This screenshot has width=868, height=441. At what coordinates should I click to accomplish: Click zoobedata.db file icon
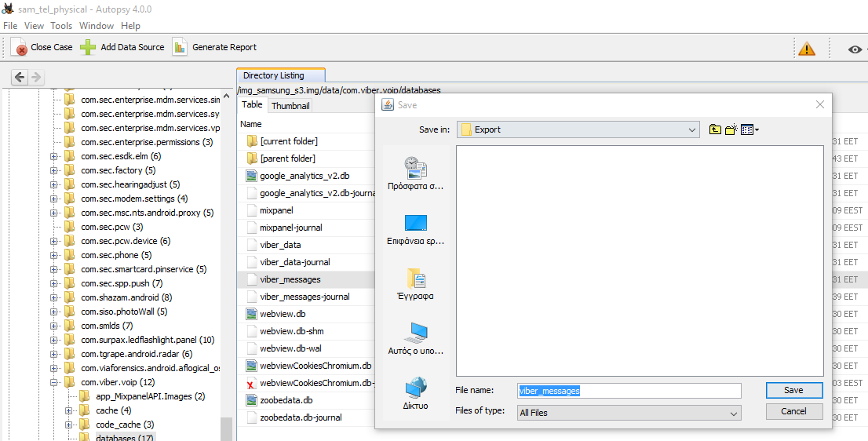pos(252,400)
